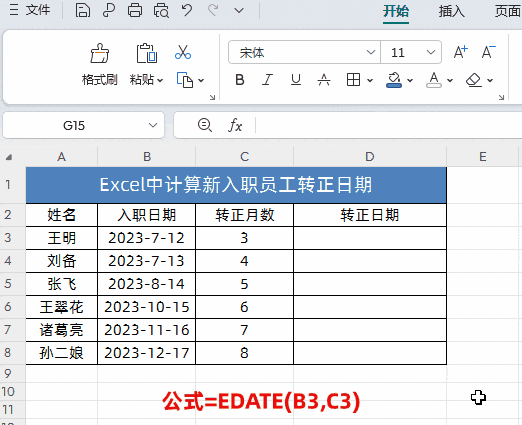Switch to the 插入 tab

tap(451, 11)
